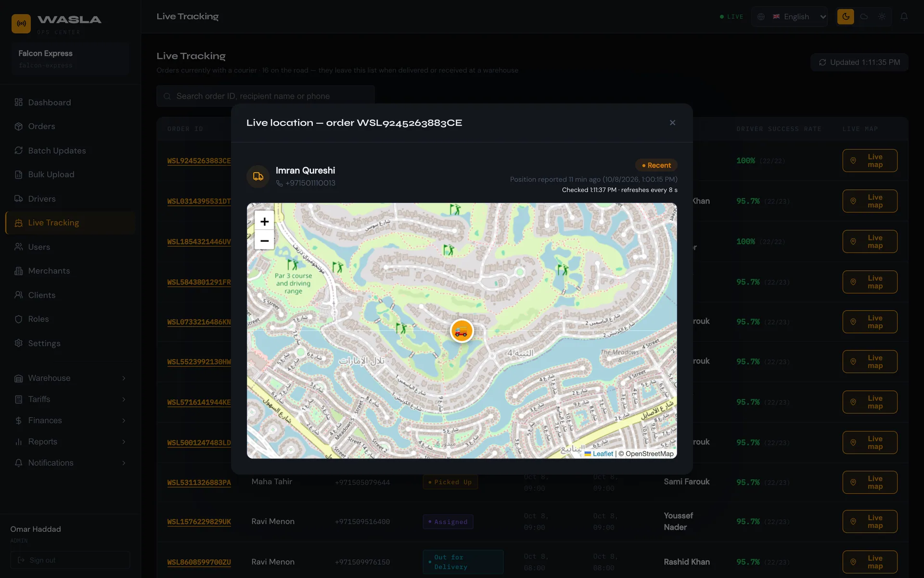This screenshot has width=924, height=578.
Task: Open Live map for WSL0314395531DT row
Action: coord(870,201)
